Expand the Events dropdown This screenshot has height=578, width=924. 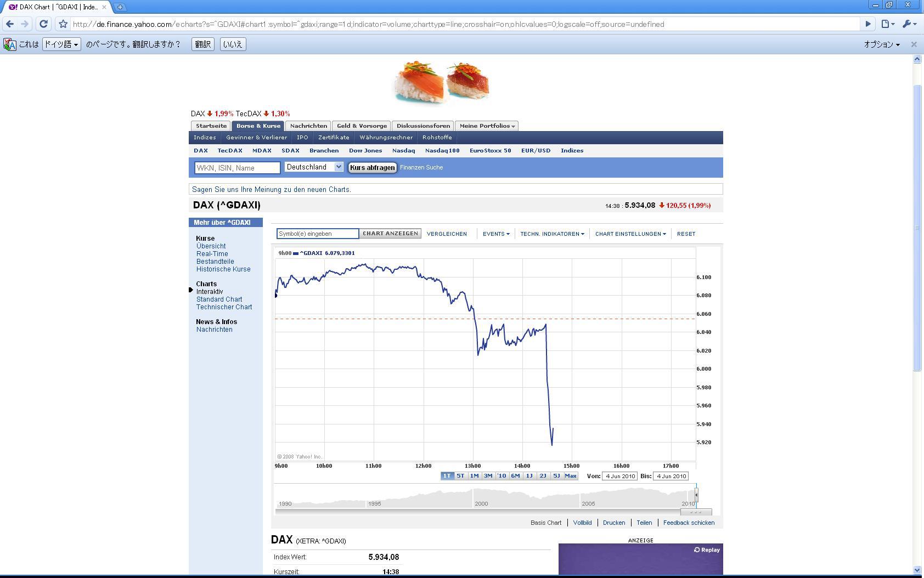pyautogui.click(x=496, y=234)
